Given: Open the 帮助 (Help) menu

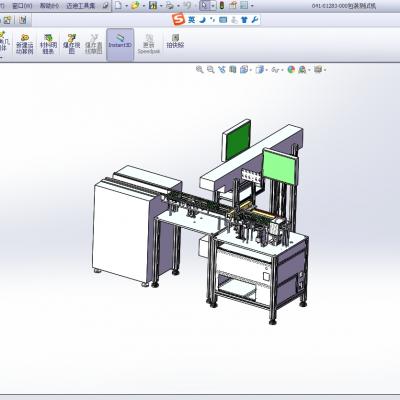Looking at the screenshot, I should (x=49, y=6).
